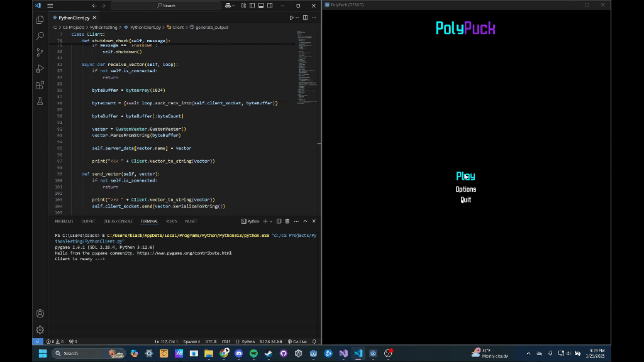Click Play in the PolyPuck menu
This screenshot has width=644, height=362.
[465, 176]
